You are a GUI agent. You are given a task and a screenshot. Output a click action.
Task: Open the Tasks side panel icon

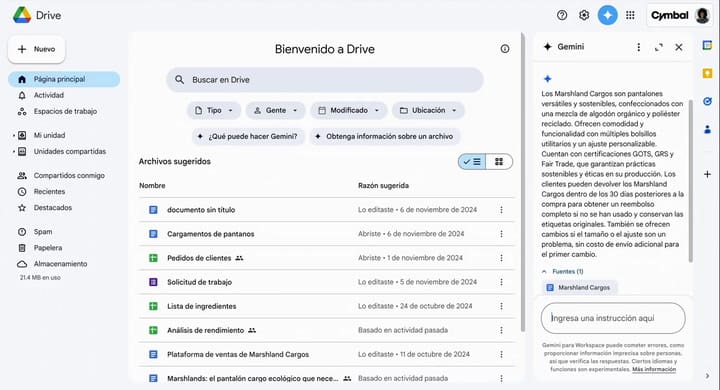pos(707,101)
